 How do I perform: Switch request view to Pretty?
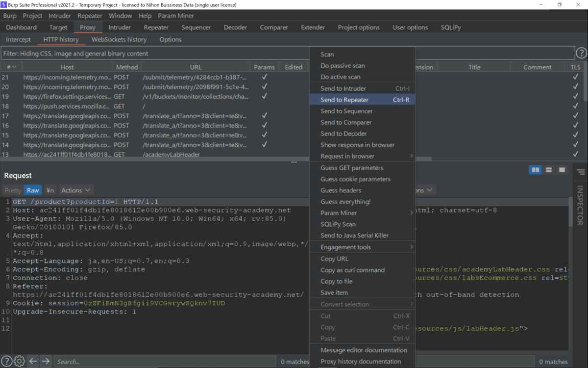pyautogui.click(x=13, y=190)
